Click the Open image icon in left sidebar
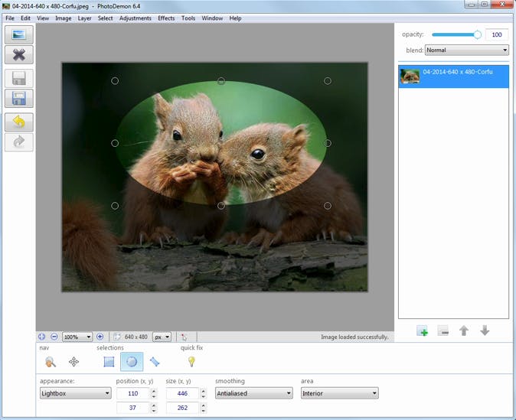 tap(19, 34)
